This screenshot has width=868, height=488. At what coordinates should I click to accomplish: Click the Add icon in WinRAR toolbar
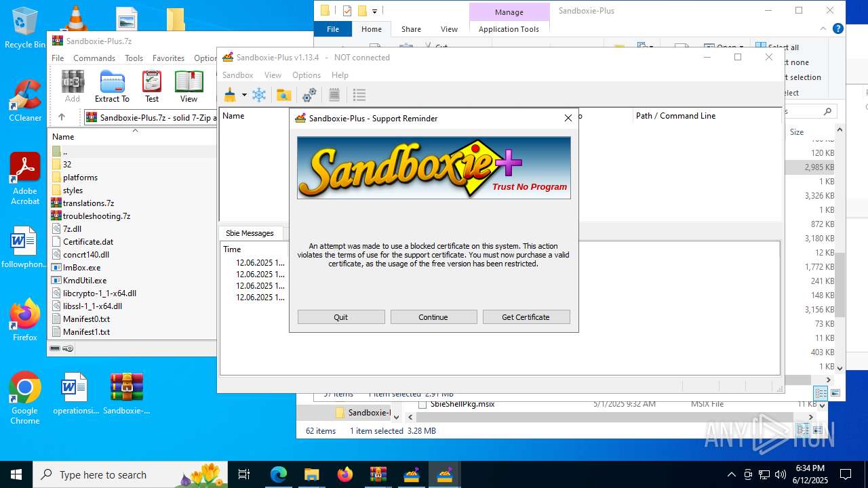tap(73, 87)
